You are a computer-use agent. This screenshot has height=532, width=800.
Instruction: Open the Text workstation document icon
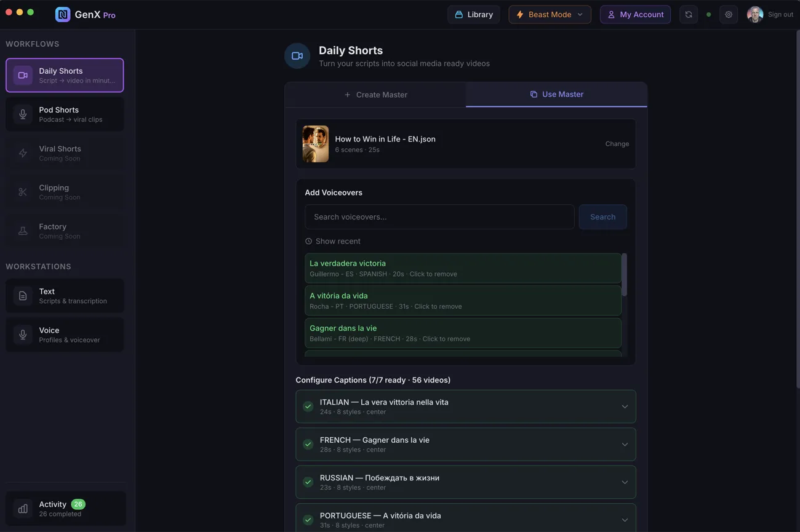23,295
